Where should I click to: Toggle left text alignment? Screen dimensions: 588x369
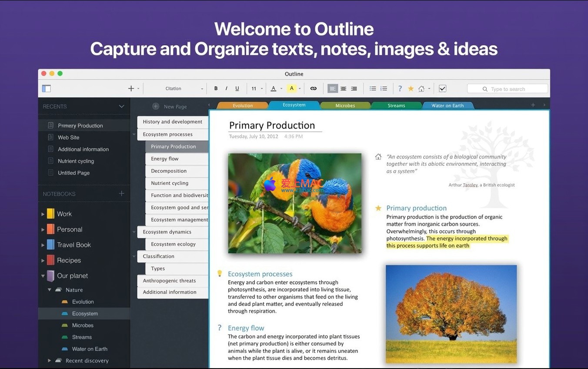[333, 89]
